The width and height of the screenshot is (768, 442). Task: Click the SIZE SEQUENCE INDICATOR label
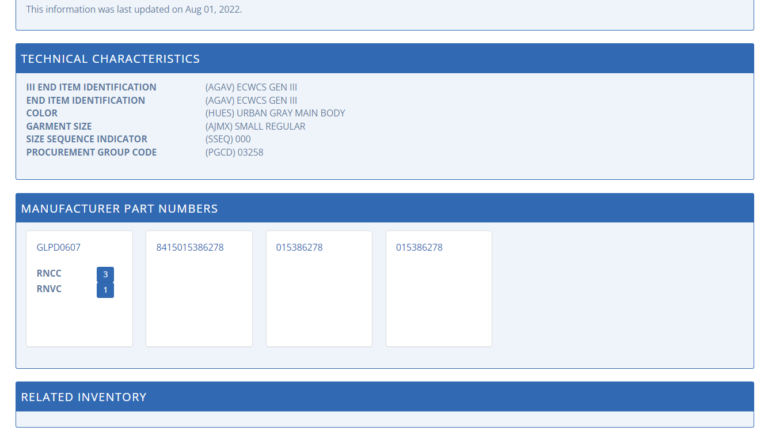coord(88,139)
